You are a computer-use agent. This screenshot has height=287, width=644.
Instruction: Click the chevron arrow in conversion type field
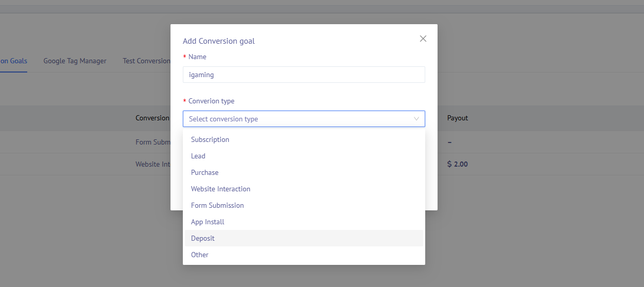pos(416,119)
